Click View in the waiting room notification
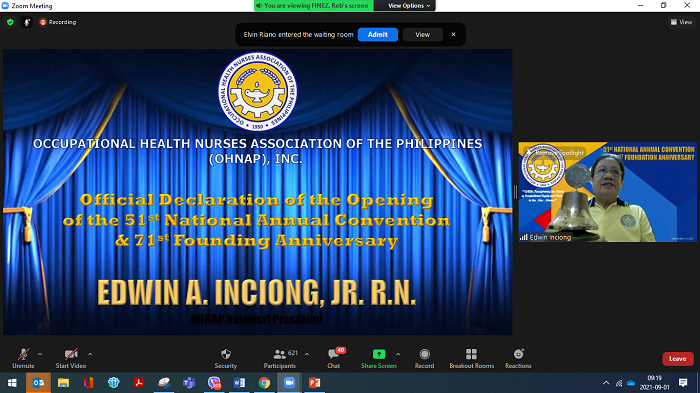Screen dimensions: 700x393 (x=423, y=34)
